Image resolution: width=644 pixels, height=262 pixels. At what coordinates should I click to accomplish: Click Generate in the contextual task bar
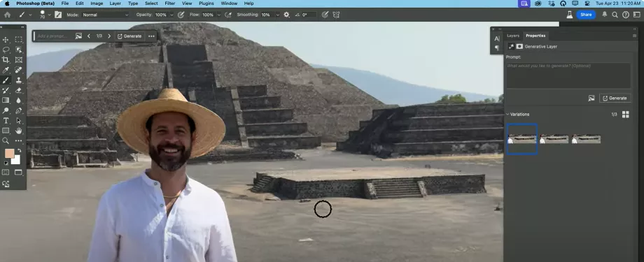click(129, 36)
